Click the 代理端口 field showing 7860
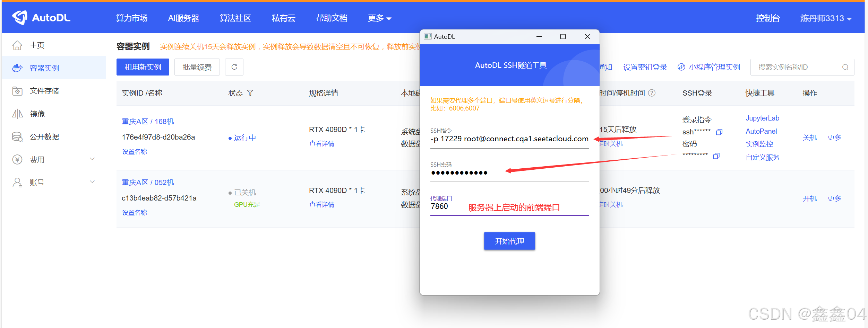 tap(509, 207)
